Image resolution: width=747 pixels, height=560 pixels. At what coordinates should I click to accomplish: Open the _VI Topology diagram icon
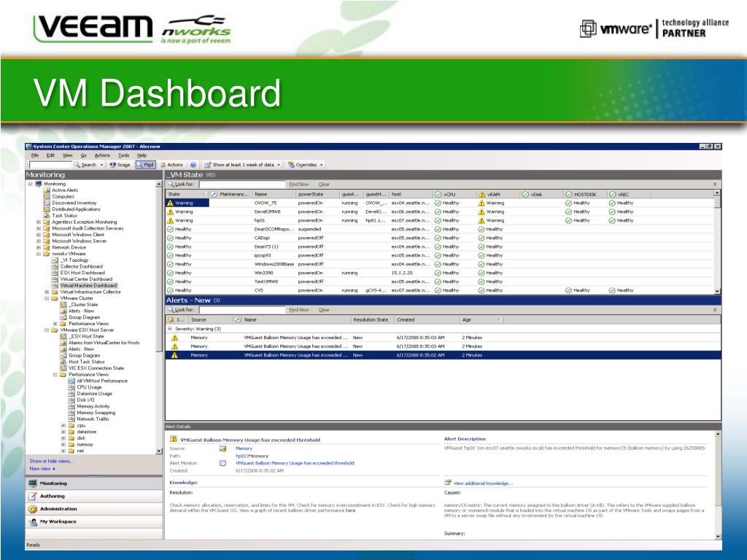(x=55, y=260)
